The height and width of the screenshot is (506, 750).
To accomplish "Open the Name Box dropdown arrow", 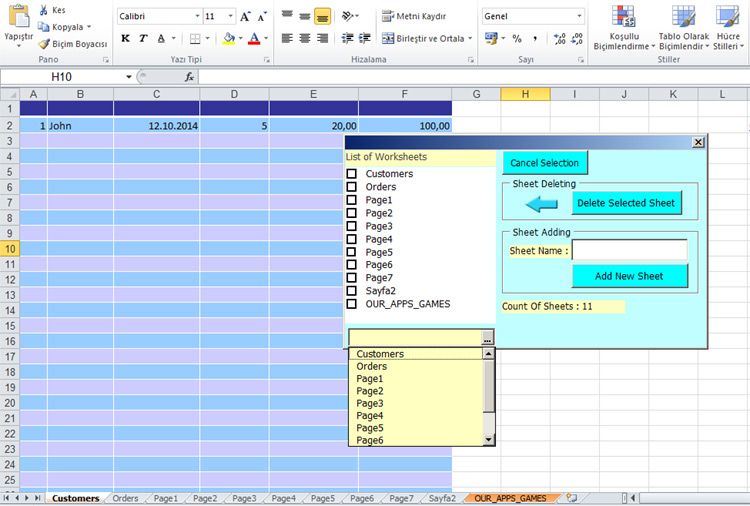I will pyautogui.click(x=129, y=77).
